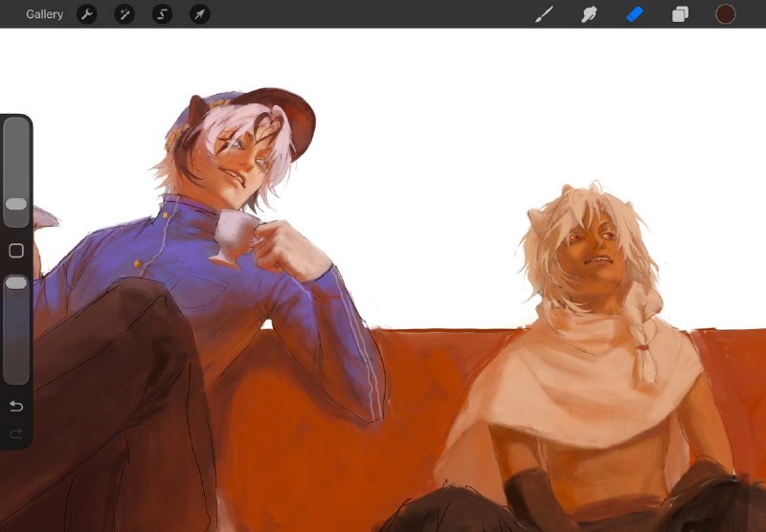Viewport: 766px width, 532px height.
Task: Select the Smudge finger tool
Action: (x=589, y=14)
